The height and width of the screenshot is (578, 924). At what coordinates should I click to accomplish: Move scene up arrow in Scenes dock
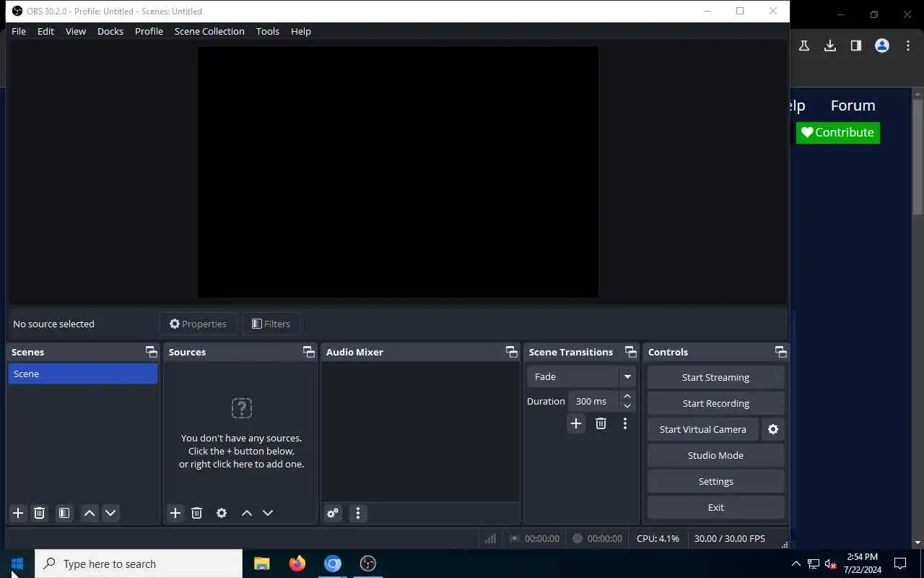coord(90,513)
